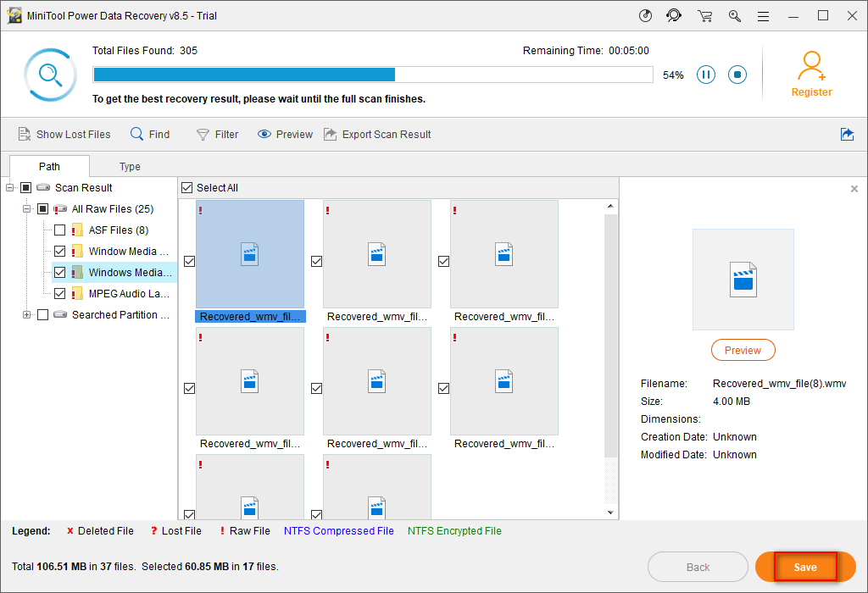Image resolution: width=868 pixels, height=593 pixels.
Task: Uncheck the highlighted wmv file's checkbox
Action: click(x=189, y=261)
